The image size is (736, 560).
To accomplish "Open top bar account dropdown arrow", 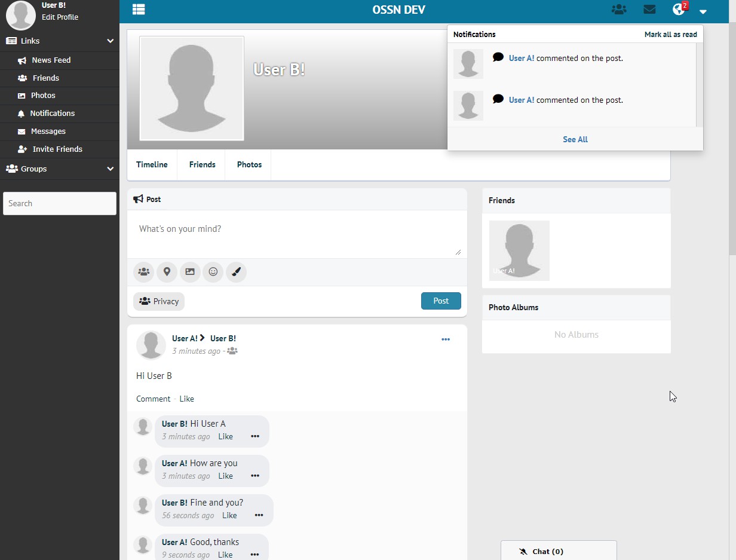I will point(703,11).
